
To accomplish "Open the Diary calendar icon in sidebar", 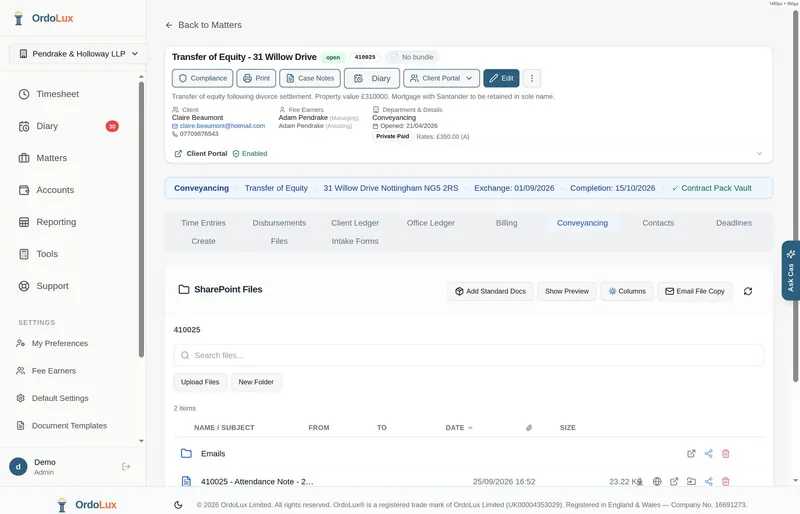I will 24,126.
